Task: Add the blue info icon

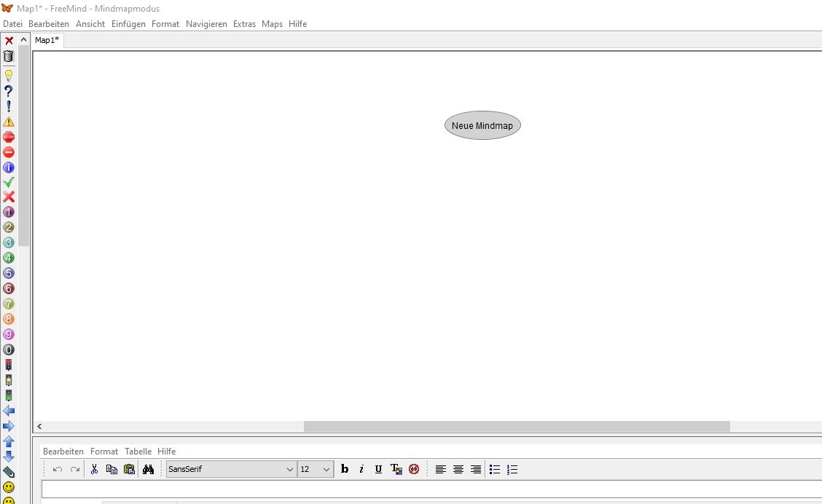Action: coord(9,168)
